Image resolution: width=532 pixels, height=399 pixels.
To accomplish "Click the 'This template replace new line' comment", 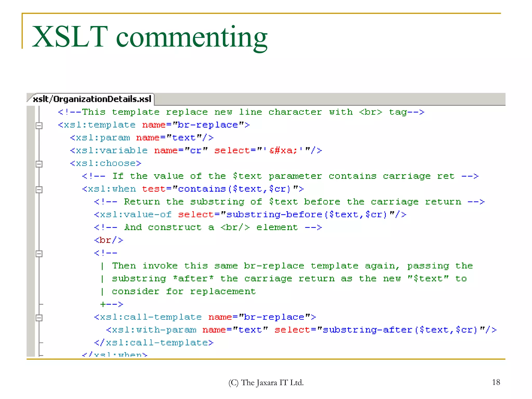I will click(241, 112).
